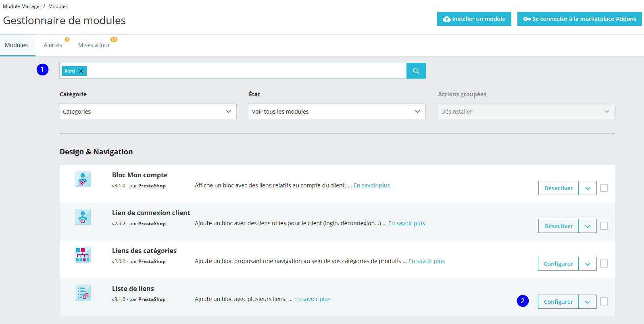Tick the Bloc Mon compte checkbox

[x=604, y=188]
